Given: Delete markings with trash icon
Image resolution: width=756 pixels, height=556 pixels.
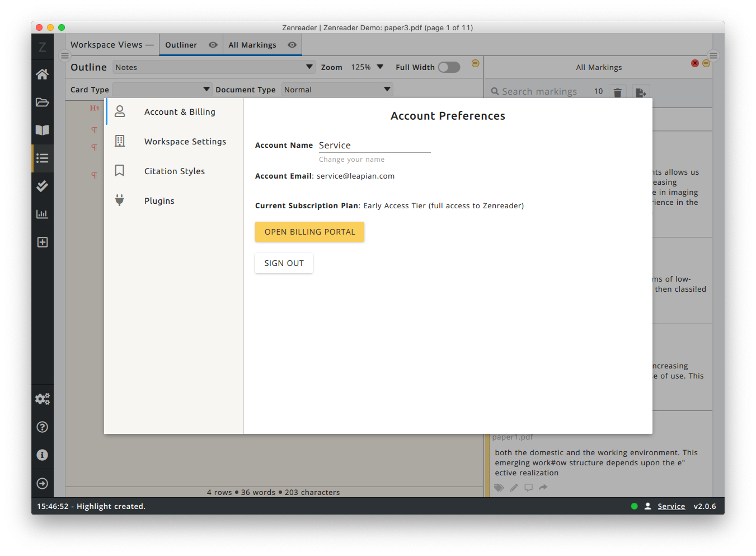Looking at the screenshot, I should point(617,92).
